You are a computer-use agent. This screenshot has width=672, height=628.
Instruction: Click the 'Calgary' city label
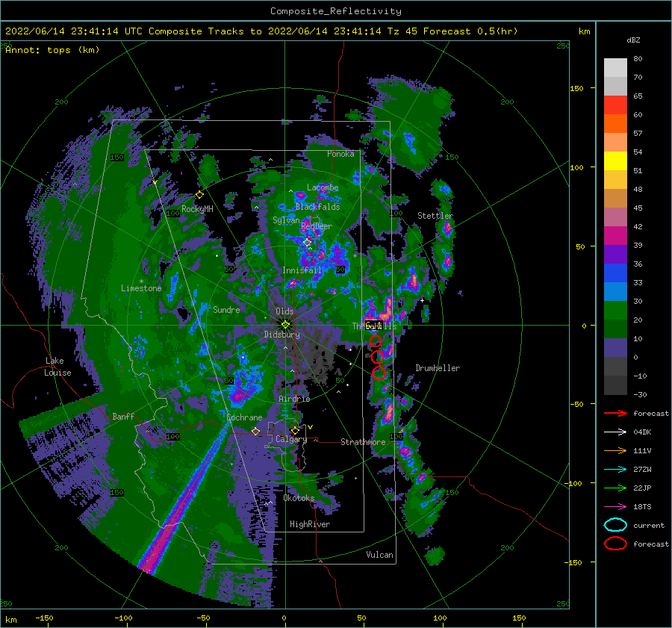click(x=291, y=439)
